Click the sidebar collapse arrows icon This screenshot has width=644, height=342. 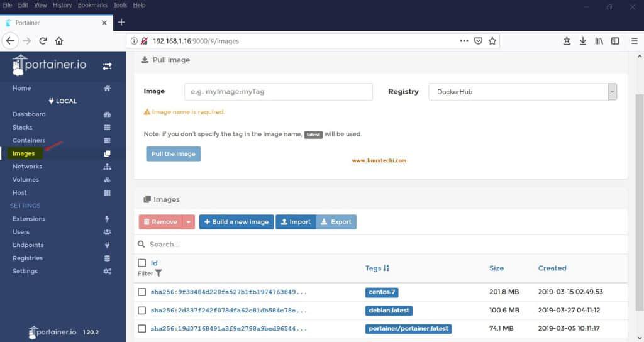107,66
